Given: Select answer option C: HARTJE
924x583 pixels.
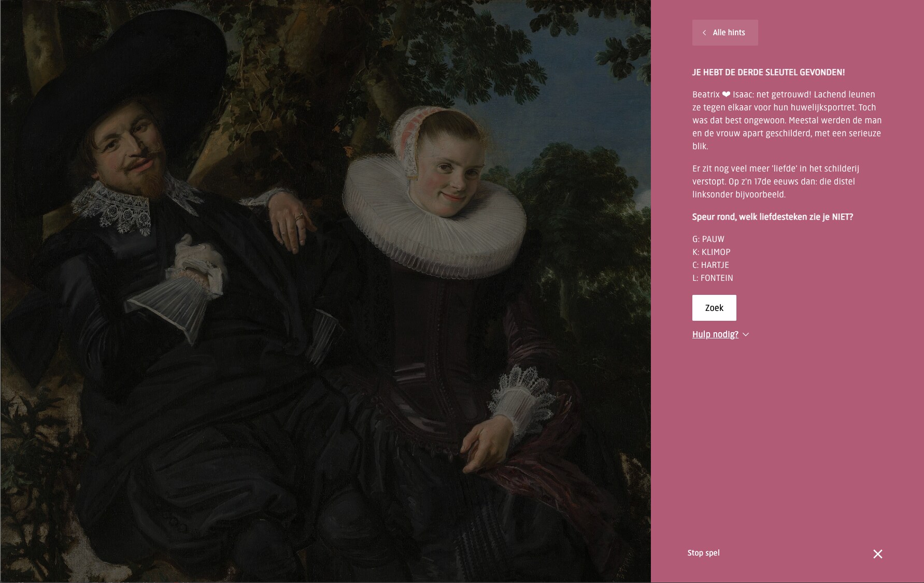Looking at the screenshot, I should [x=710, y=265].
